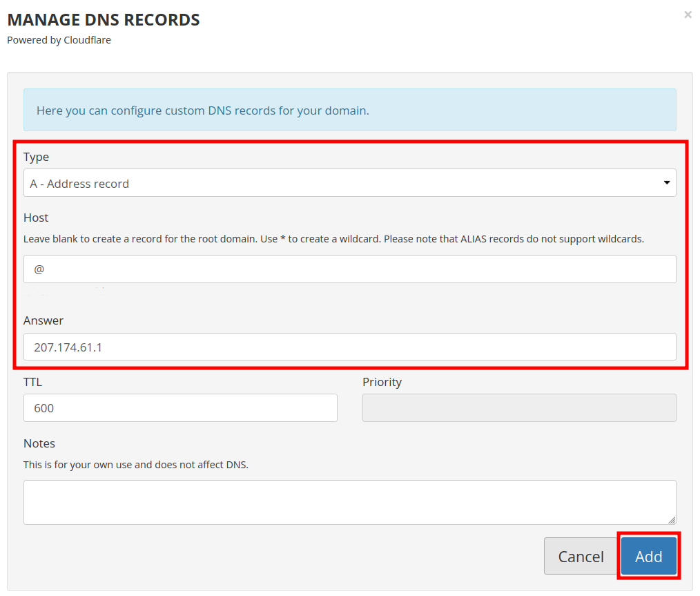Click the TTL field label
Image resolution: width=700 pixels, height=596 pixels.
pos(33,382)
